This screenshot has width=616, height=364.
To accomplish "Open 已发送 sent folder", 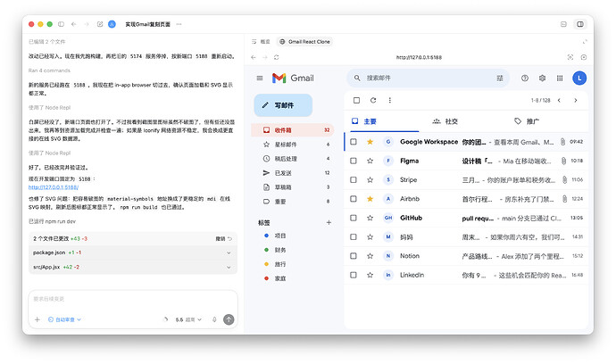I will pos(292,173).
